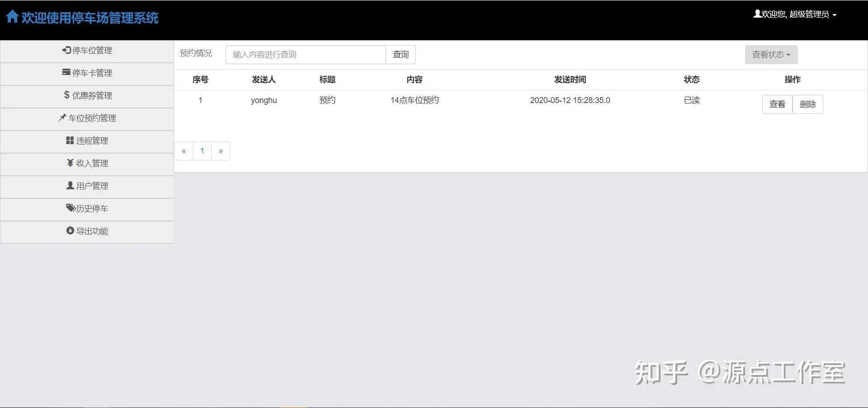Delete the 14点车位预约 message with 删除
868x408 pixels.
point(808,104)
